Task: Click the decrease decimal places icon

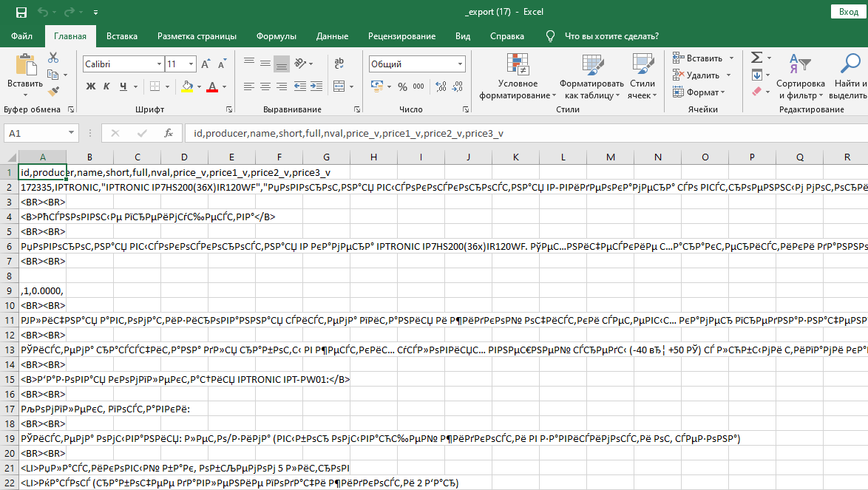Action: (457, 86)
